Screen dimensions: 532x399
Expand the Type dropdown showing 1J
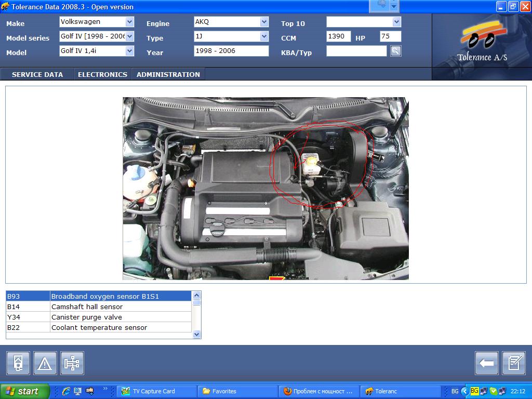(x=264, y=36)
